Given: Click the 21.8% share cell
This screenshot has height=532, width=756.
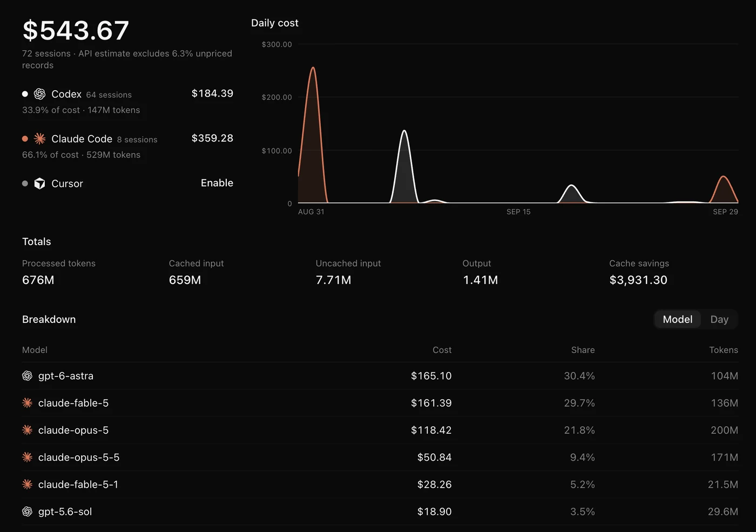Looking at the screenshot, I should coord(579,430).
